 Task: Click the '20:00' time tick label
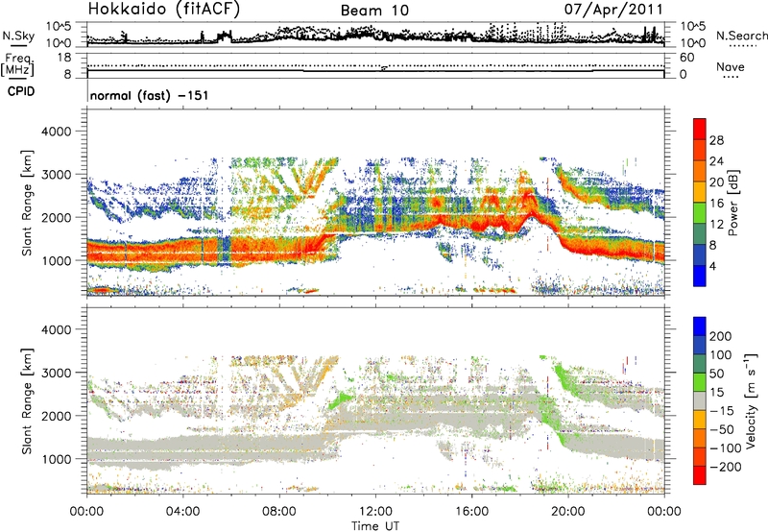tap(567, 512)
